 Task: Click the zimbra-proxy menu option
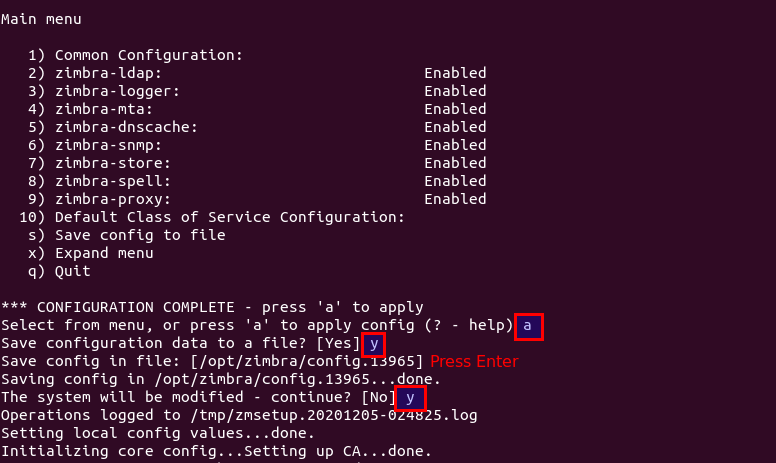[x=113, y=199]
